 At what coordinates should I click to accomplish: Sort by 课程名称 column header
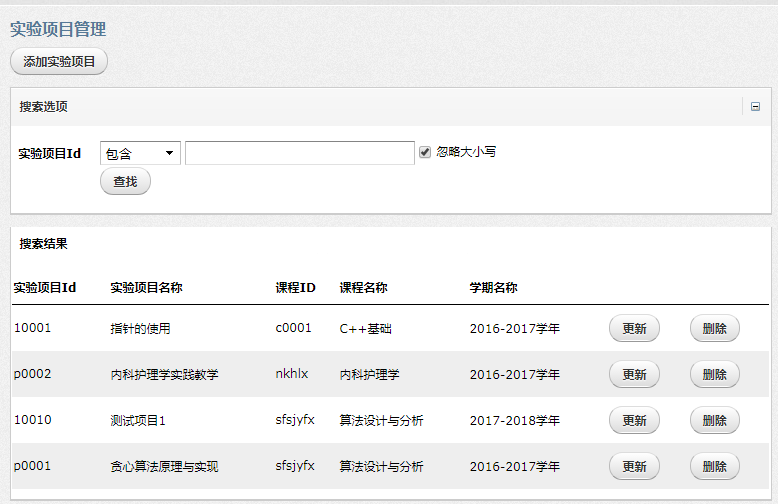point(363,288)
